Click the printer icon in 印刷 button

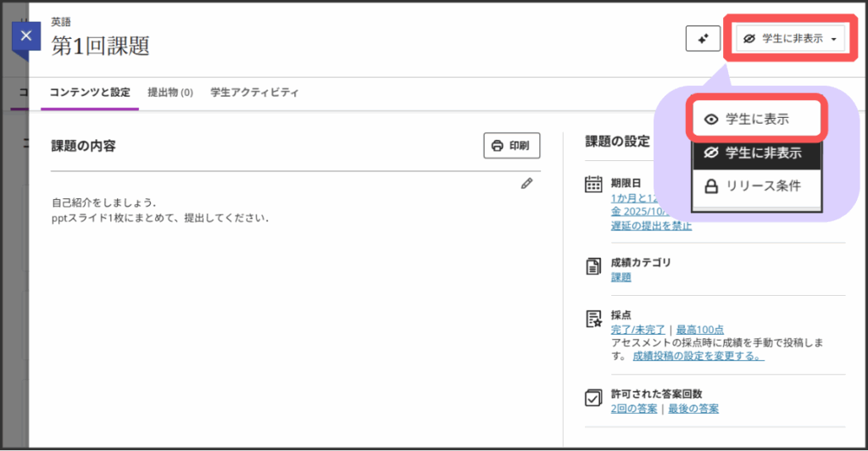tap(498, 146)
